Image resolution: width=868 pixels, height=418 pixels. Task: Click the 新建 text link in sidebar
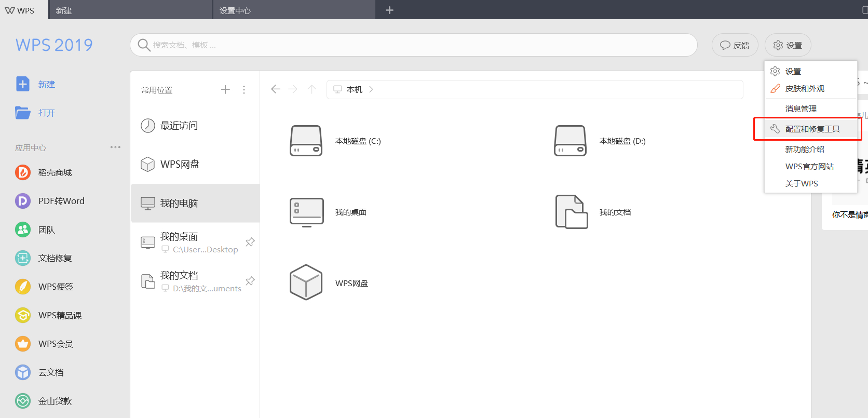(47, 84)
